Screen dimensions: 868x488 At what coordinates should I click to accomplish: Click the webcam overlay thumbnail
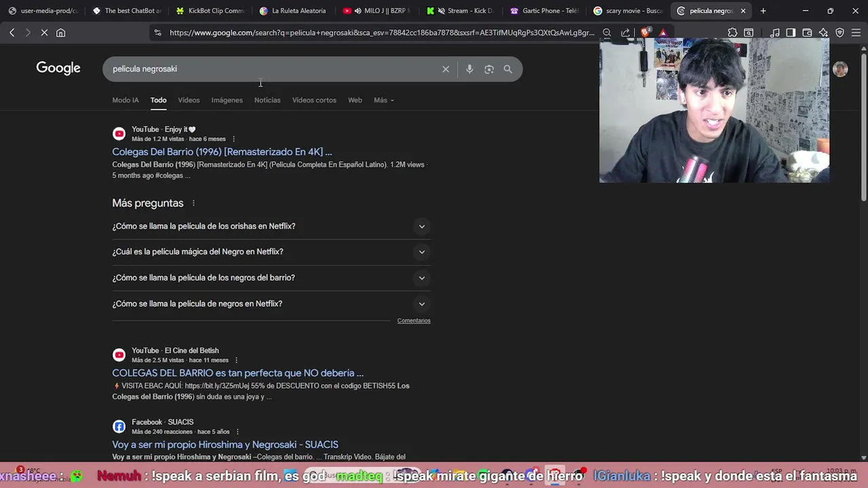tap(714, 110)
